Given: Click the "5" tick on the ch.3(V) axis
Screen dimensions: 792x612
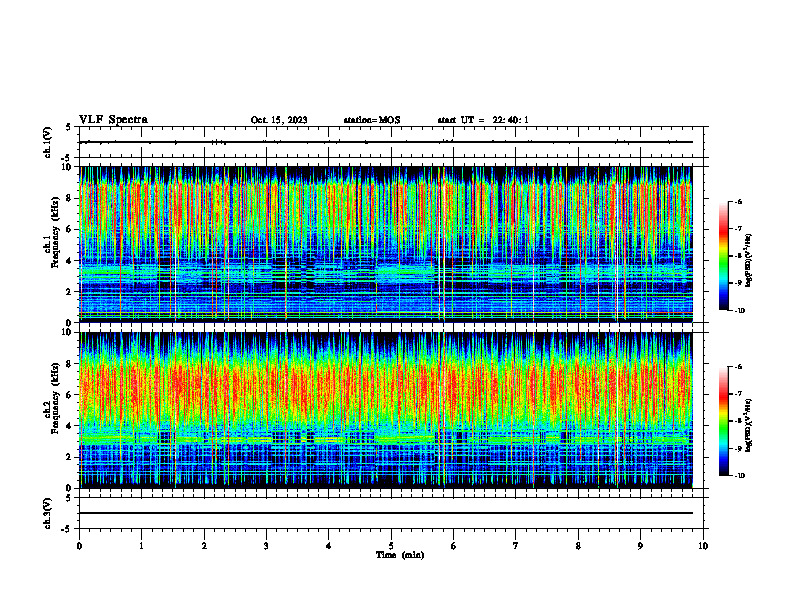Looking at the screenshot, I should click(x=68, y=498).
